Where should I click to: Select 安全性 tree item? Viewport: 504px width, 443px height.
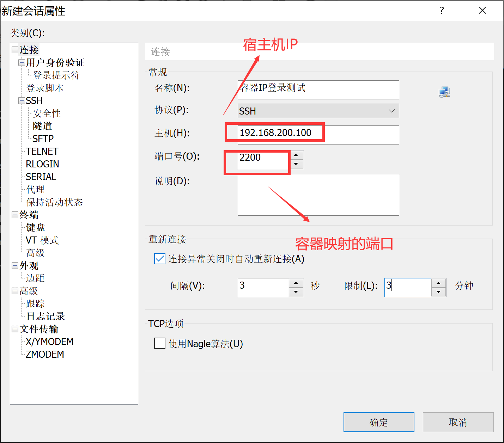[x=47, y=113]
